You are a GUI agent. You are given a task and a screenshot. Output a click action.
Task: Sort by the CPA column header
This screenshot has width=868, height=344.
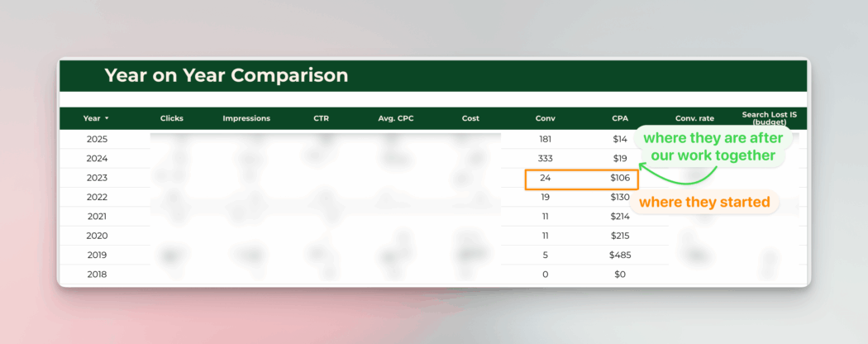620,118
